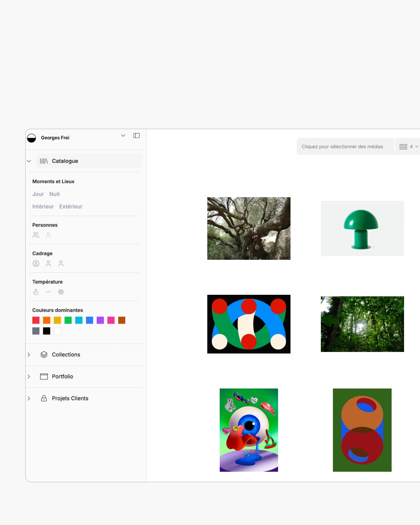Viewport: 420px width, 525px height.
Task: Toggle the sidebar panel icon
Action: coord(136,136)
